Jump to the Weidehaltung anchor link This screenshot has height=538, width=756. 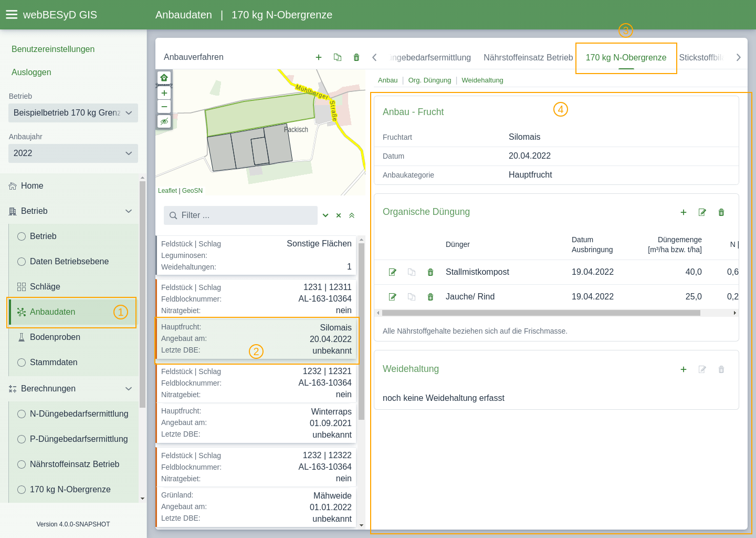482,80
